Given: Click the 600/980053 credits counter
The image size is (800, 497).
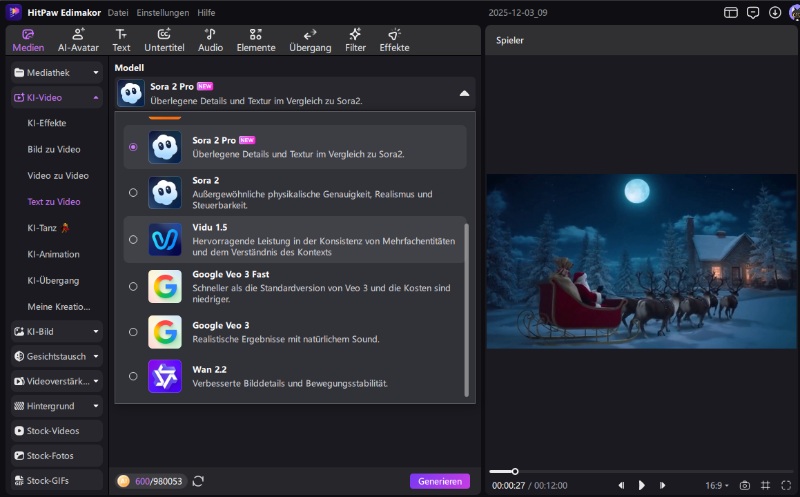Looking at the screenshot, I should (159, 481).
